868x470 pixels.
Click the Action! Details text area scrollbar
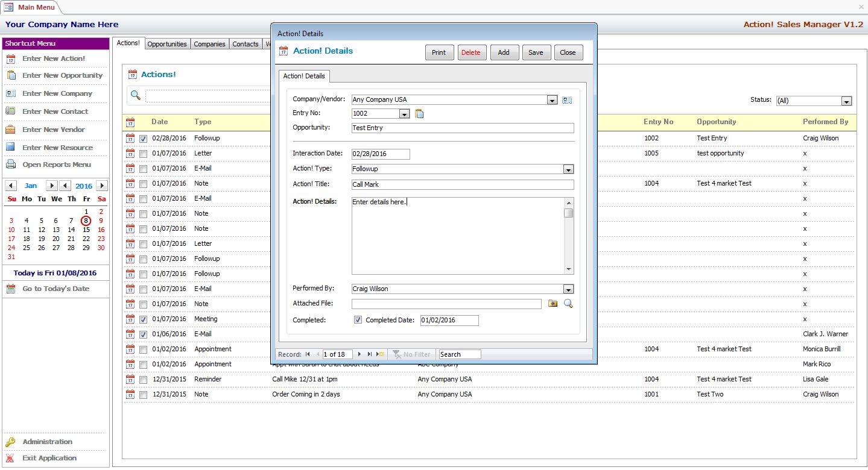click(568, 235)
